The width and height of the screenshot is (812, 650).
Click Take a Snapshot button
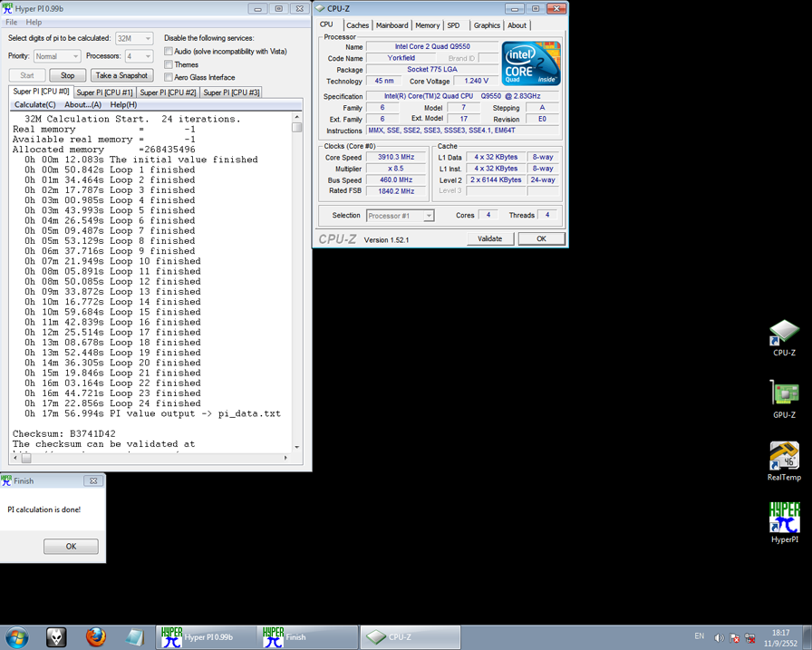[x=121, y=75]
